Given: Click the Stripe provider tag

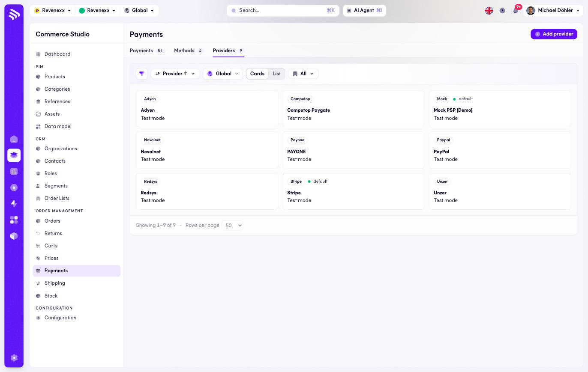Looking at the screenshot, I should coord(296,182).
